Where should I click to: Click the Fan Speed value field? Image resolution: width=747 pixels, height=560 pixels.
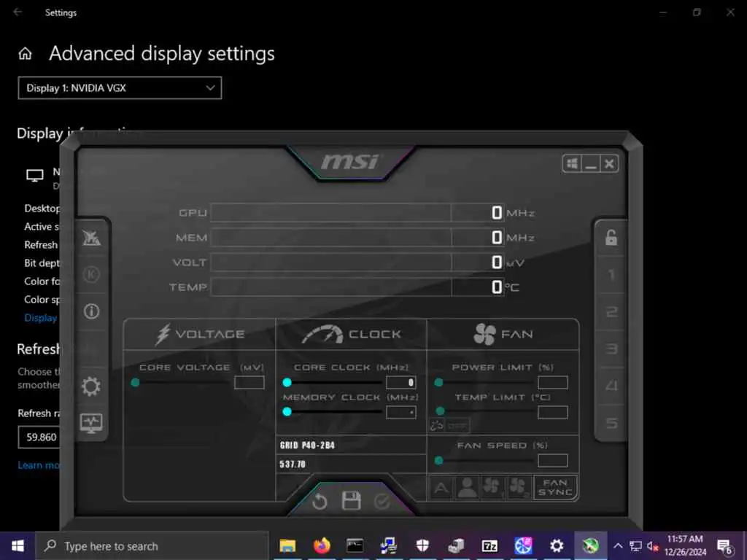point(553,461)
